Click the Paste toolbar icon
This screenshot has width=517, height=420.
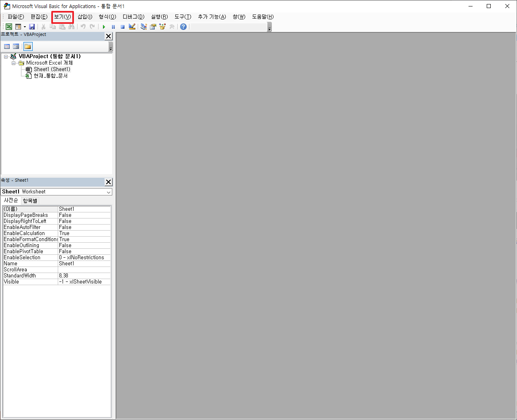pos(62,27)
